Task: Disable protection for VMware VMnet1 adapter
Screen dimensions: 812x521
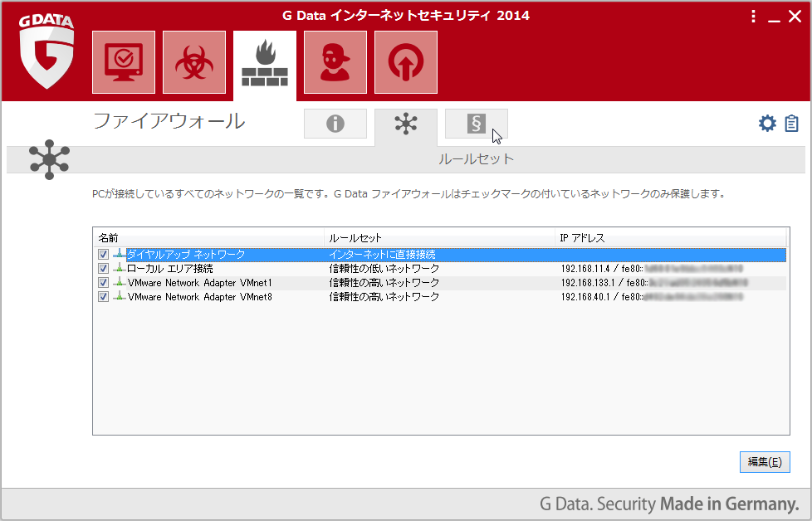Action: [x=103, y=283]
